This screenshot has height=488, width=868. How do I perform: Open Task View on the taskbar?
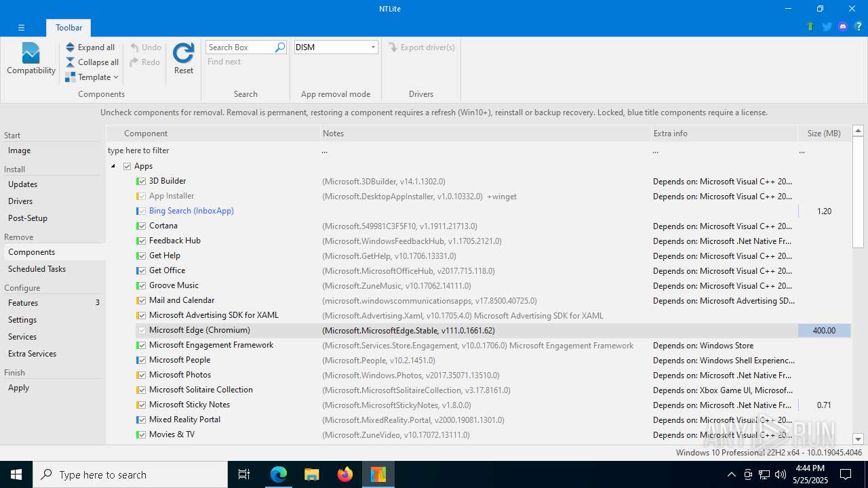[244, 474]
